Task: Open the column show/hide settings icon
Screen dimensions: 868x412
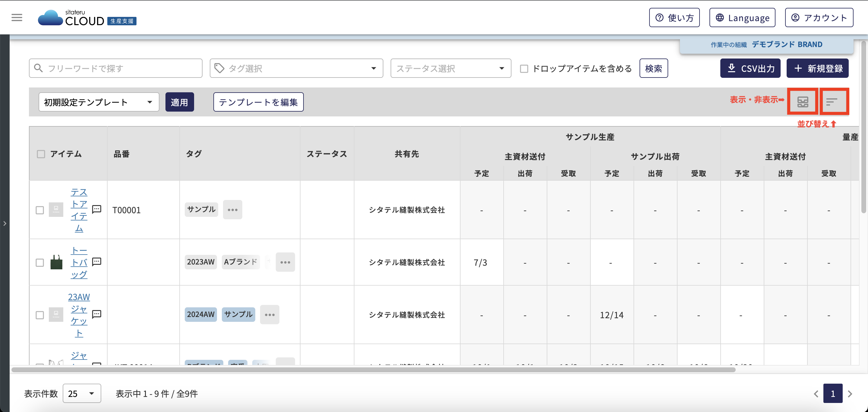Action: (803, 101)
